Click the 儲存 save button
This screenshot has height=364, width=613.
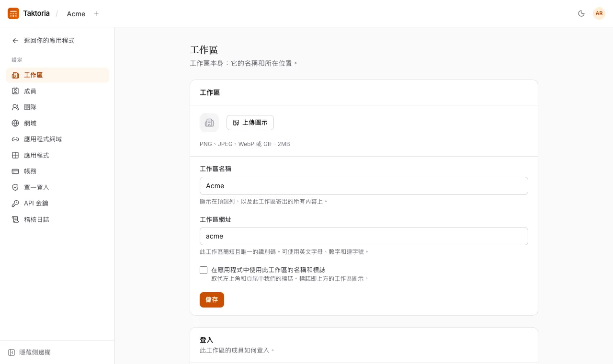click(x=212, y=300)
